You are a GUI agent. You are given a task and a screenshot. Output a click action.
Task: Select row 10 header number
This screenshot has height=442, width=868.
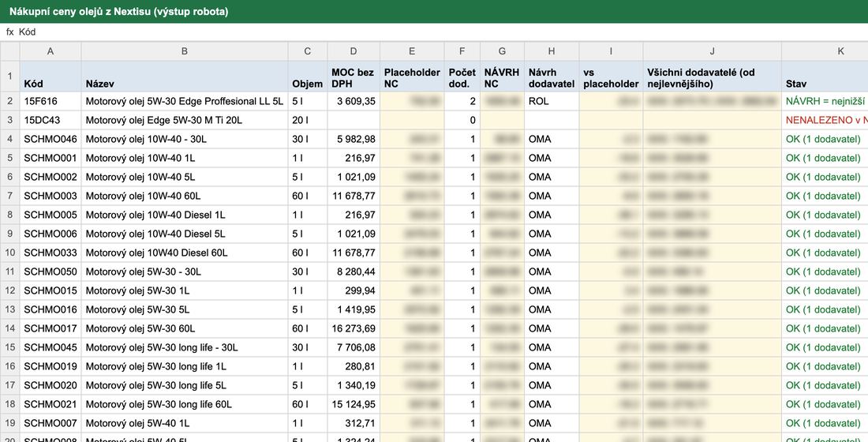point(10,253)
